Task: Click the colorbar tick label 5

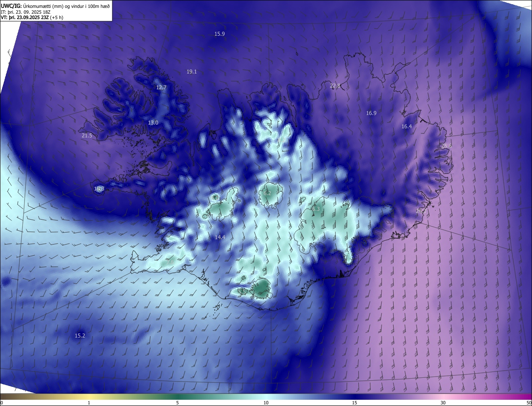Action: (177, 403)
